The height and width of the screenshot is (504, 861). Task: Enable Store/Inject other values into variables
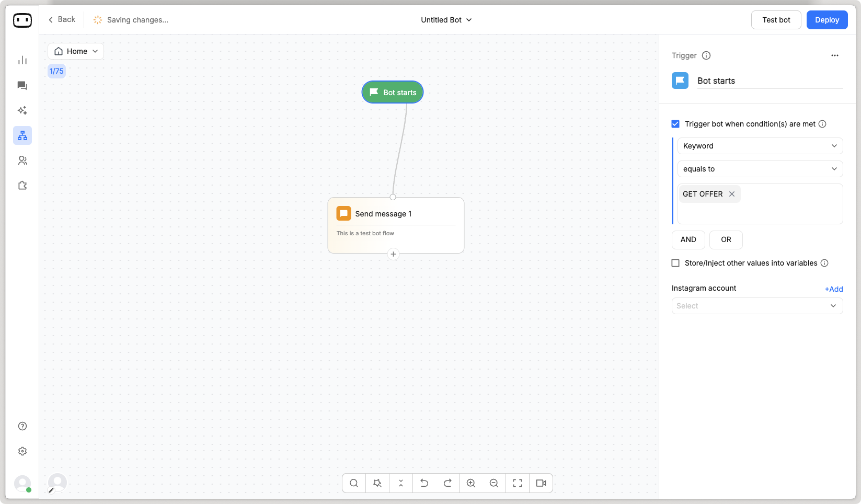675,263
